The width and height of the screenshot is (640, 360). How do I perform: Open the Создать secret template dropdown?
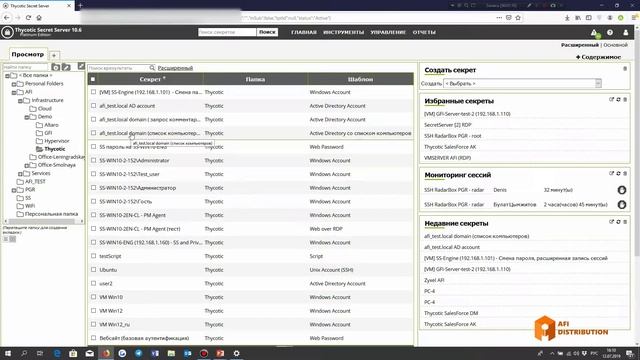pyautogui.click(x=522, y=83)
